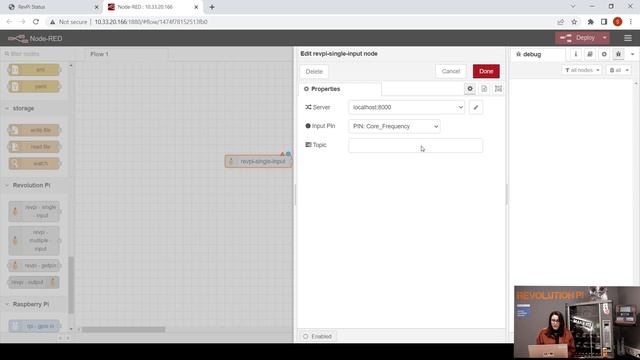Open the Deploy options dropdown arrow

coord(605,38)
